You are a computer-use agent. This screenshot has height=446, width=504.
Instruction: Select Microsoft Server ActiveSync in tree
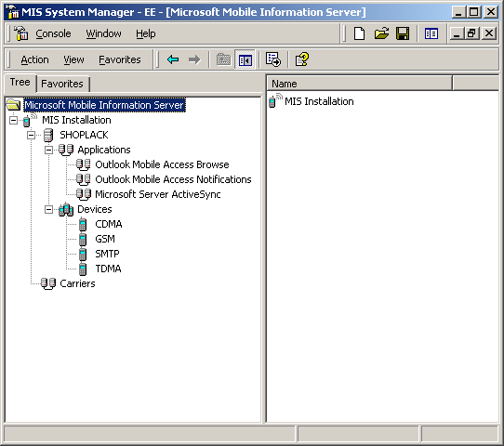(157, 194)
